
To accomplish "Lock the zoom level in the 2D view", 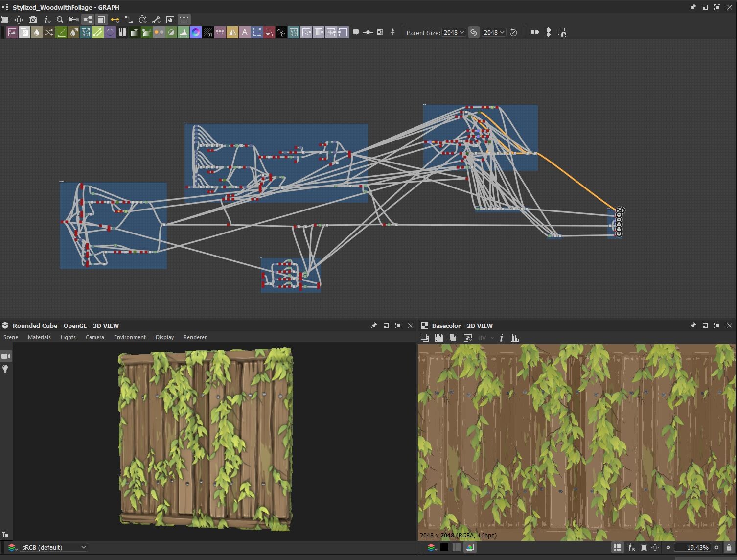I will (729, 547).
